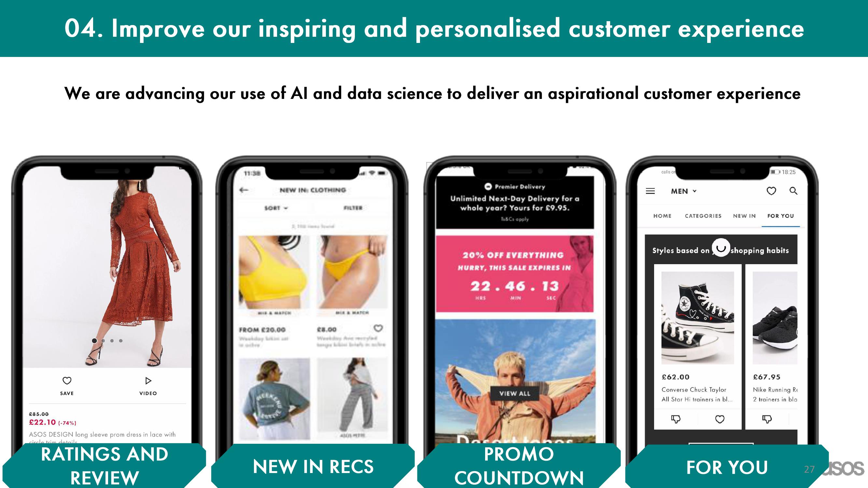Select the FOR YOU tab
Viewport: 868px width, 488px height.
click(x=782, y=216)
